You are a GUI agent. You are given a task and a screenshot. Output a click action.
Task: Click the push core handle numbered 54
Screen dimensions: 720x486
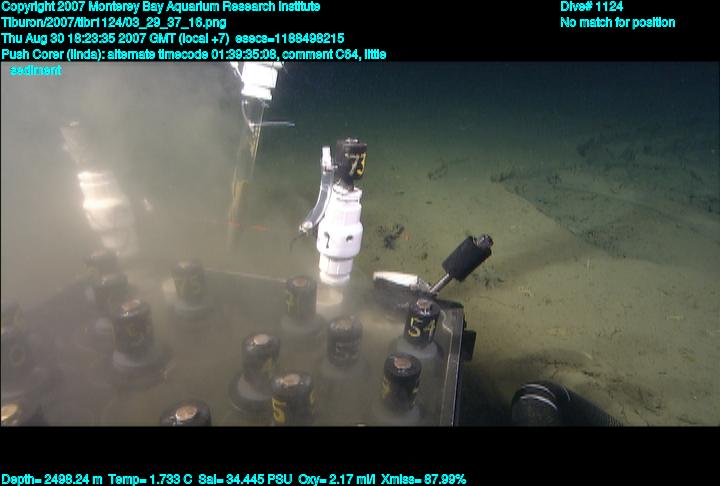tap(422, 323)
